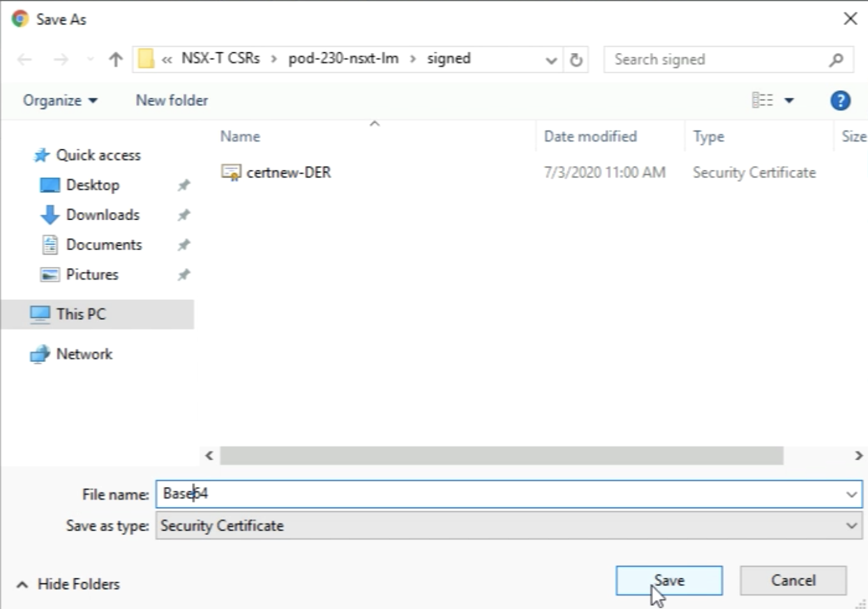Click the Up one level arrow
The image size is (868, 609).
116,60
